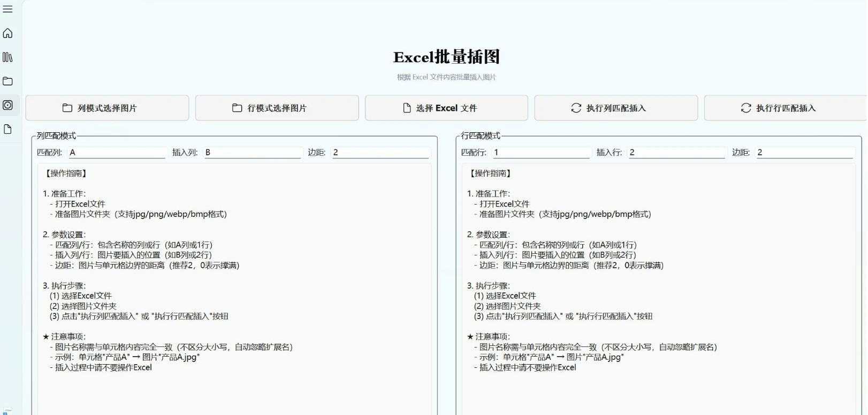Click 行匹配模式 group label
The height and width of the screenshot is (415, 868).
(x=481, y=136)
